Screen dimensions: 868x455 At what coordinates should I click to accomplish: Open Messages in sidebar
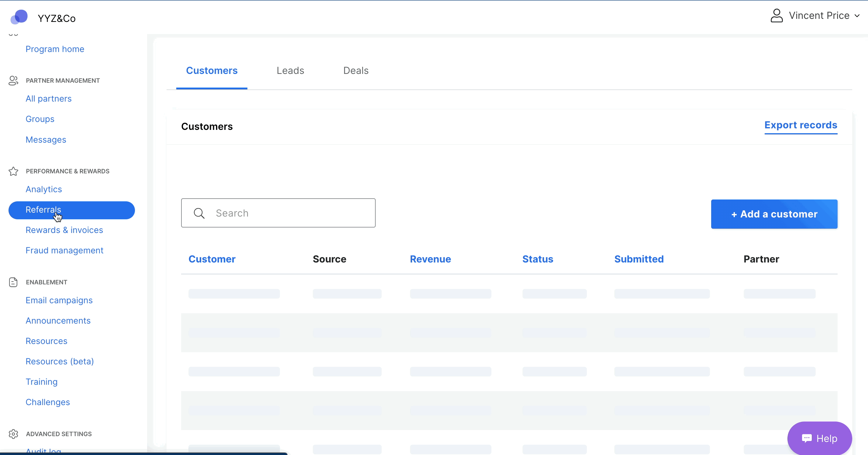point(46,140)
